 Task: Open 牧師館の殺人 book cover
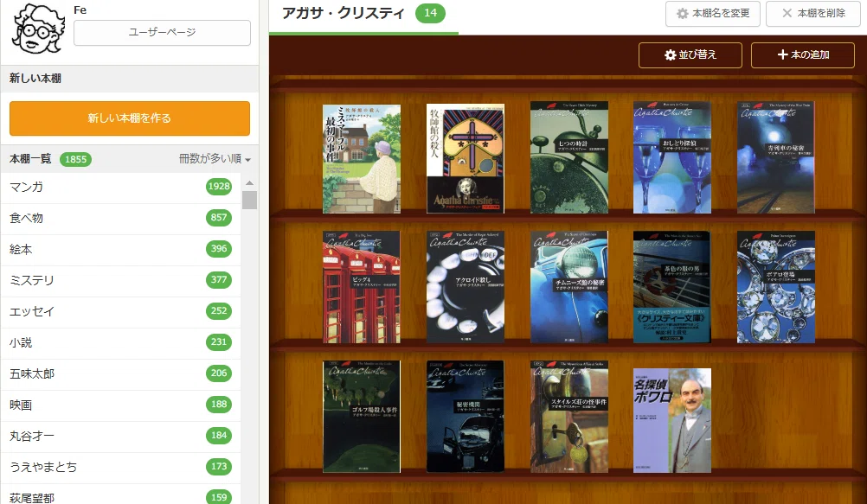[x=466, y=158]
